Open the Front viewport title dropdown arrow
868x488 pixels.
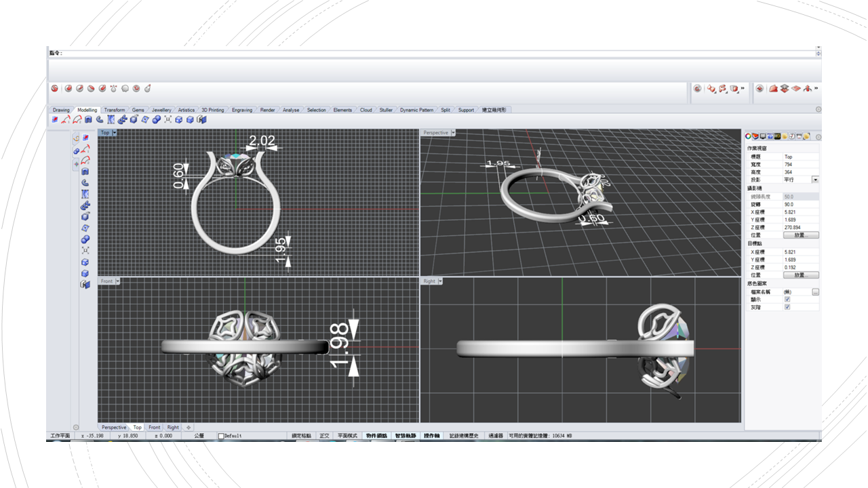click(118, 281)
